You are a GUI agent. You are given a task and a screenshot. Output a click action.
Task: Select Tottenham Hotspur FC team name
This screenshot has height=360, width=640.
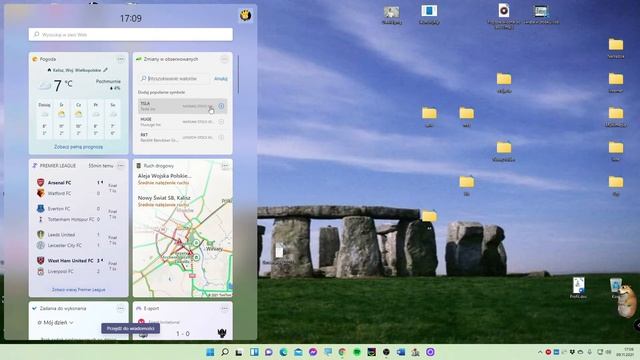click(x=71, y=220)
